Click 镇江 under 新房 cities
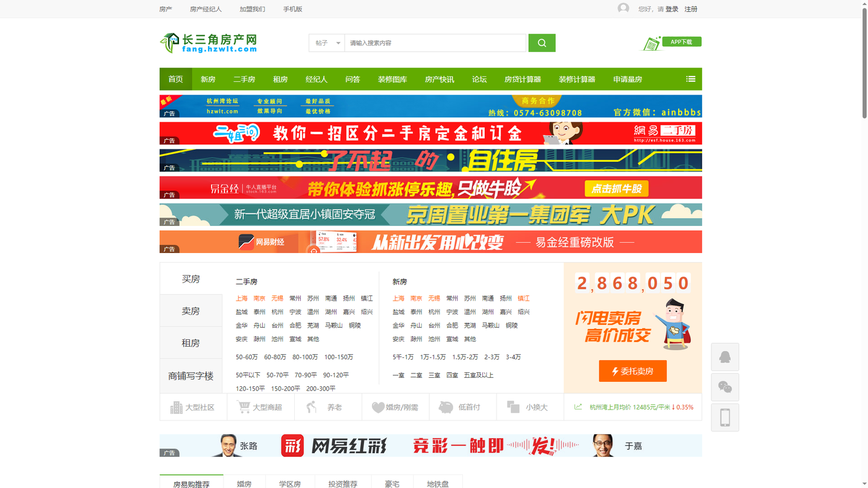 523,298
